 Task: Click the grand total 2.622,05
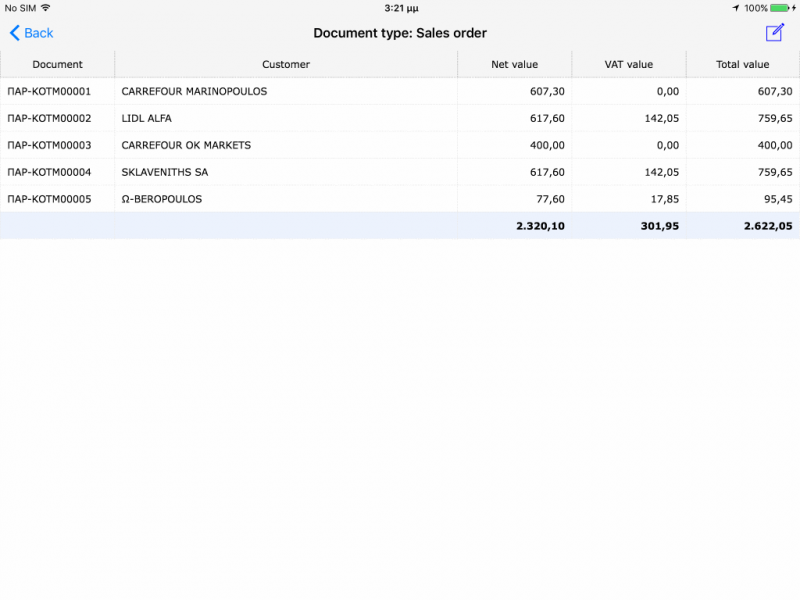tap(768, 226)
